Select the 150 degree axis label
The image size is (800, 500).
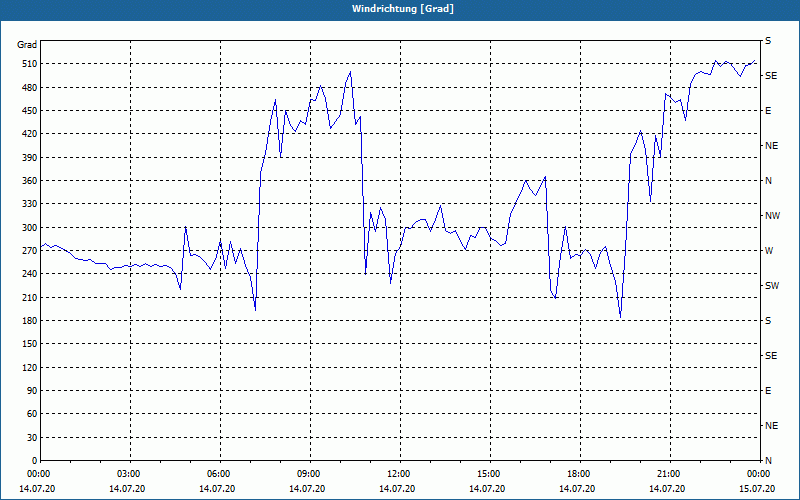(x=29, y=344)
